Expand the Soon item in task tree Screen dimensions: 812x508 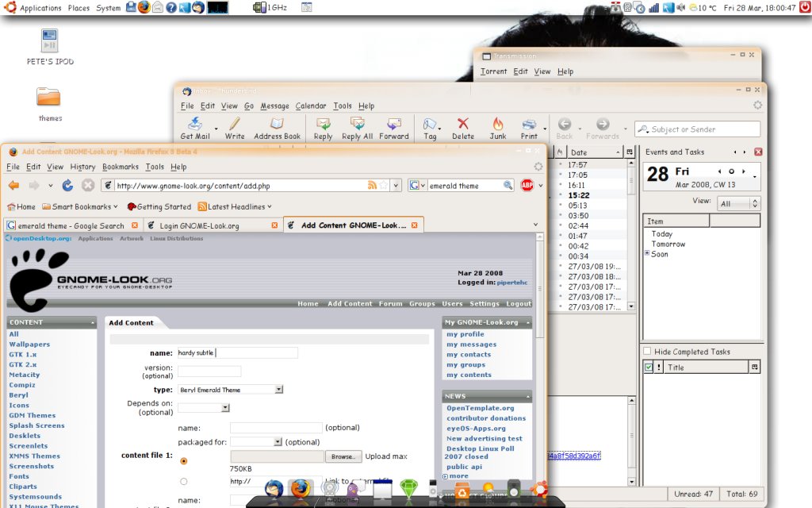[x=647, y=253]
